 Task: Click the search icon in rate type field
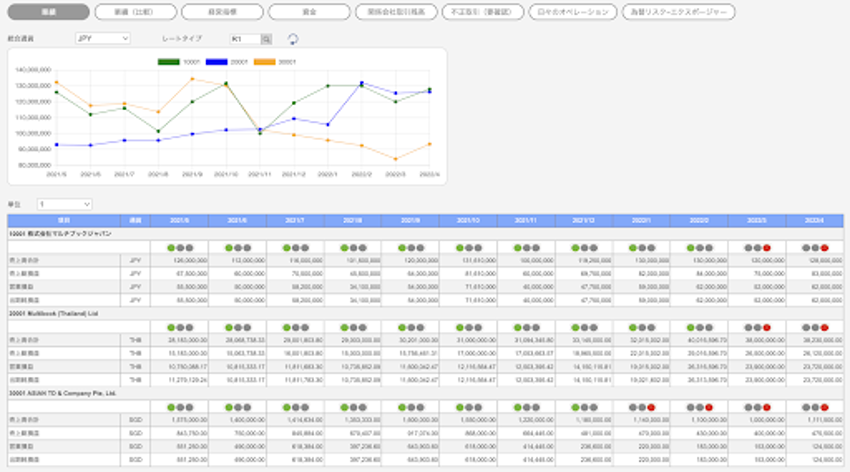pos(266,39)
